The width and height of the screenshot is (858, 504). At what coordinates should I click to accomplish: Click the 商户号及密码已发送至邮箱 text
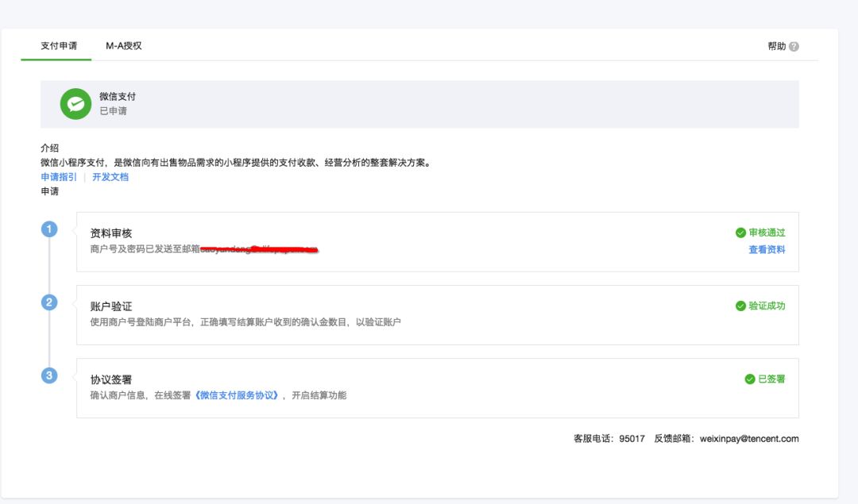point(145,249)
